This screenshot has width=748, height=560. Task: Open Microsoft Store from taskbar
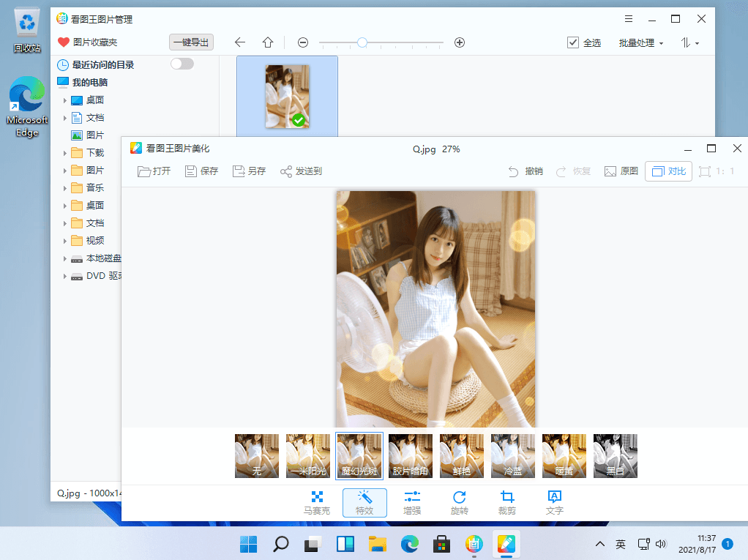(x=442, y=544)
